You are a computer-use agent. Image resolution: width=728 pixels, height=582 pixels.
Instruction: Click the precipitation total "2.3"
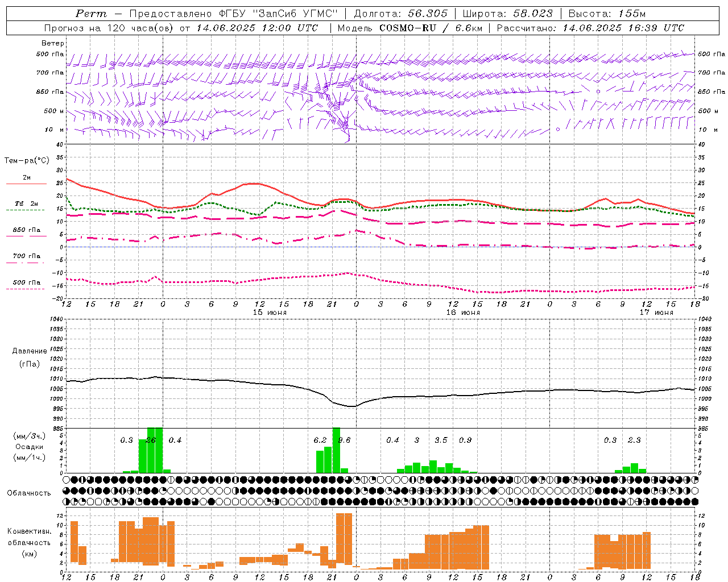(x=634, y=440)
